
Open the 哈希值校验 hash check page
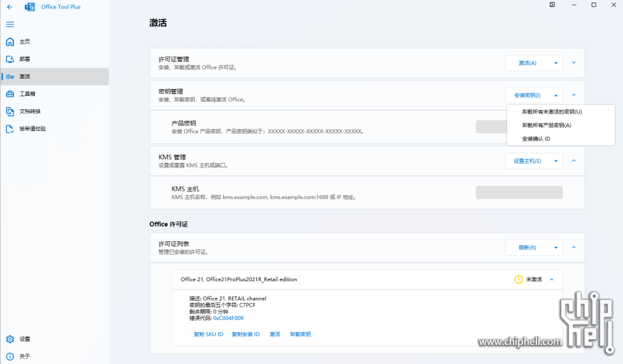(55, 129)
